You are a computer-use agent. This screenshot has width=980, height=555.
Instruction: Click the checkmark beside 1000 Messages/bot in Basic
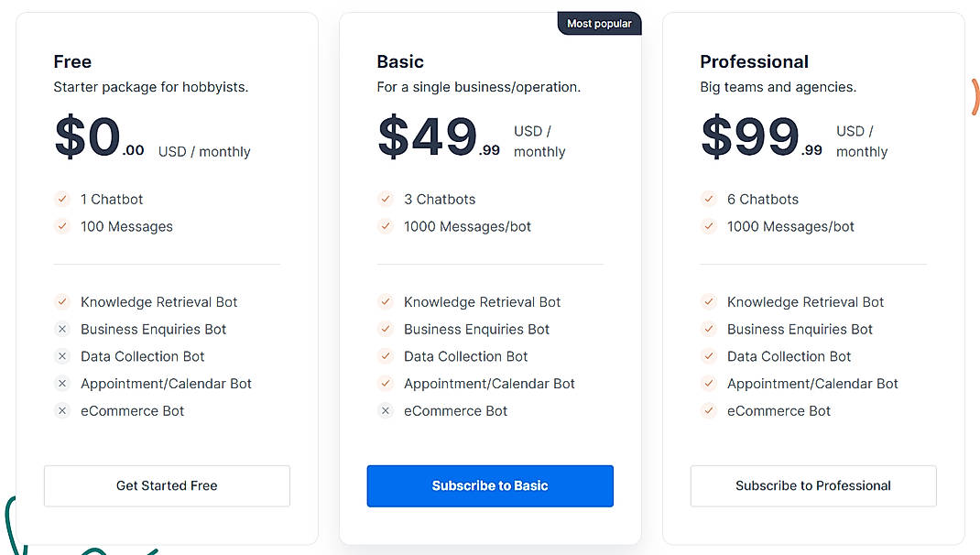coord(386,226)
